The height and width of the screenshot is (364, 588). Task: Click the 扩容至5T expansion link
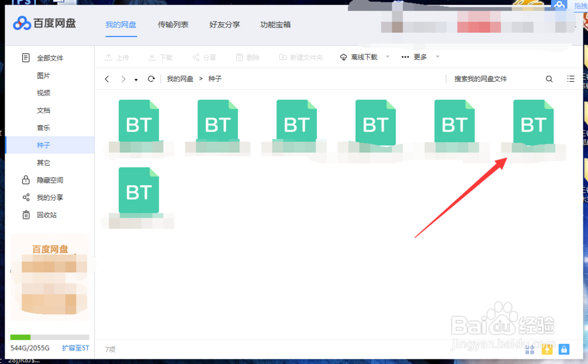coord(75,348)
